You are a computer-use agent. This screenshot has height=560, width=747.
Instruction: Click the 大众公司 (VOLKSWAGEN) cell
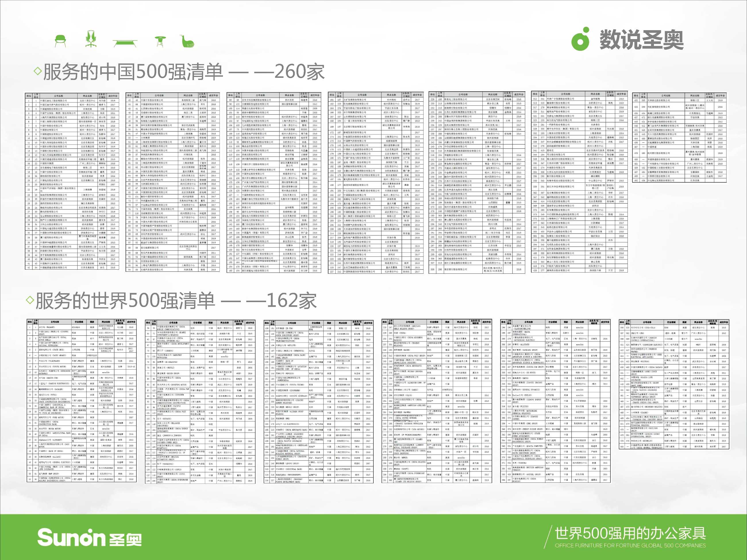point(55,361)
